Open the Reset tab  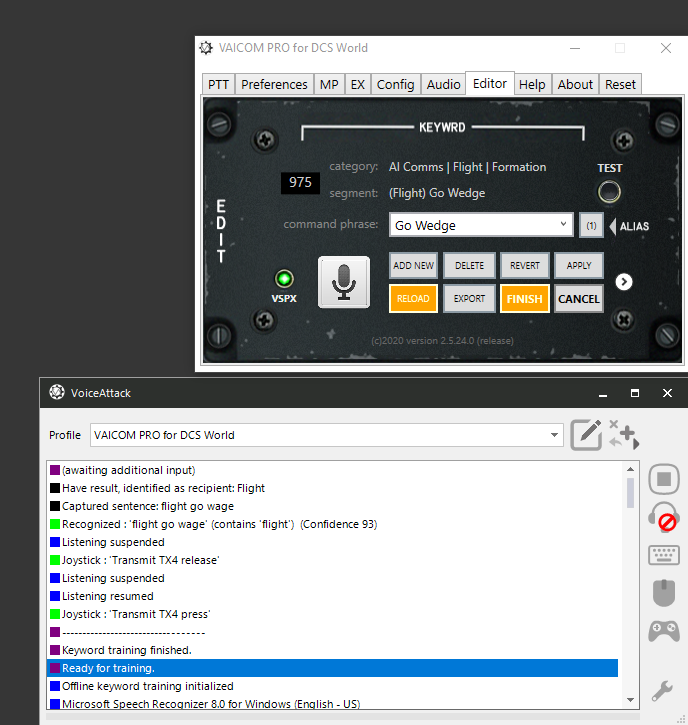pos(620,85)
